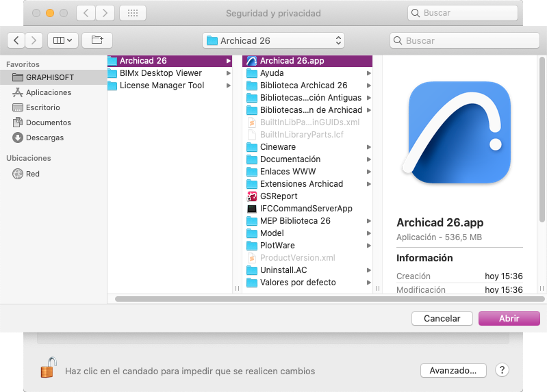Viewport: 547px width, 392px height.
Task: Open Red under Ubicaciones
Action: tap(53, 174)
